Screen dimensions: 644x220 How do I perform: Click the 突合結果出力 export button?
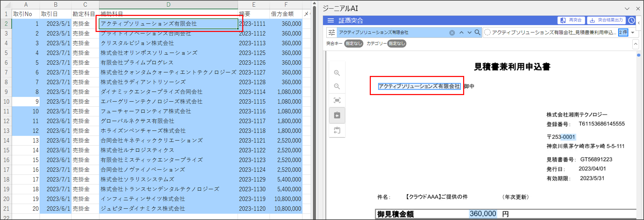tap(606, 20)
